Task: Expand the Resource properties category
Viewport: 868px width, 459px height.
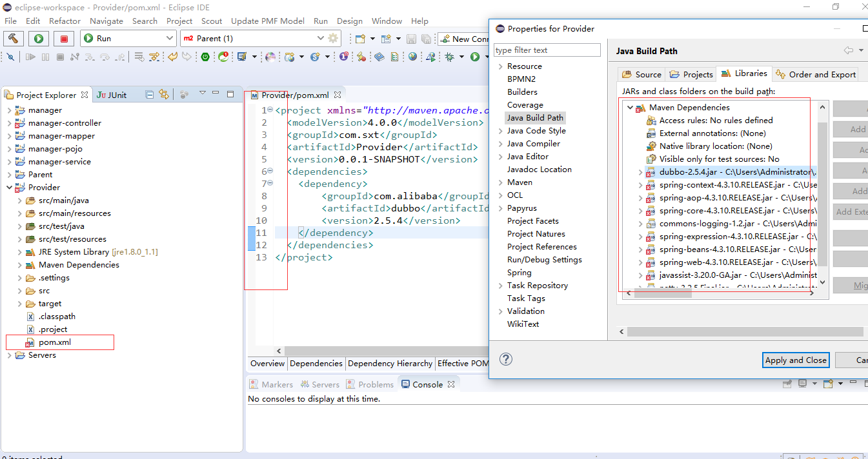Action: [x=500, y=66]
